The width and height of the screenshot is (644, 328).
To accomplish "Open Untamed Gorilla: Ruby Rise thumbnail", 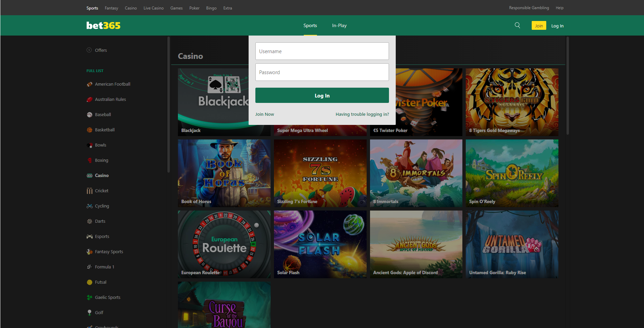I will click(x=512, y=244).
